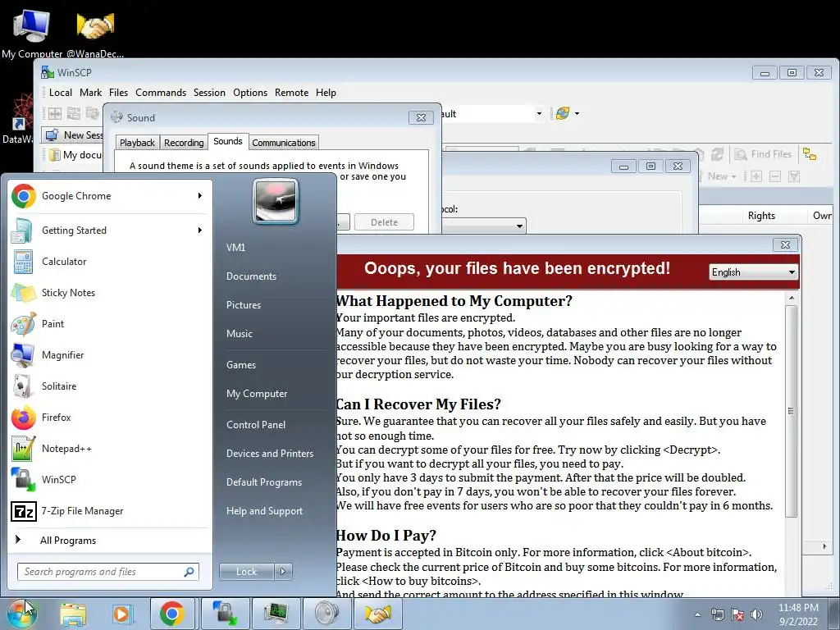Viewport: 840px width, 630px height.
Task: Click the taskbar clock showing 11:48 PM
Action: click(798, 614)
